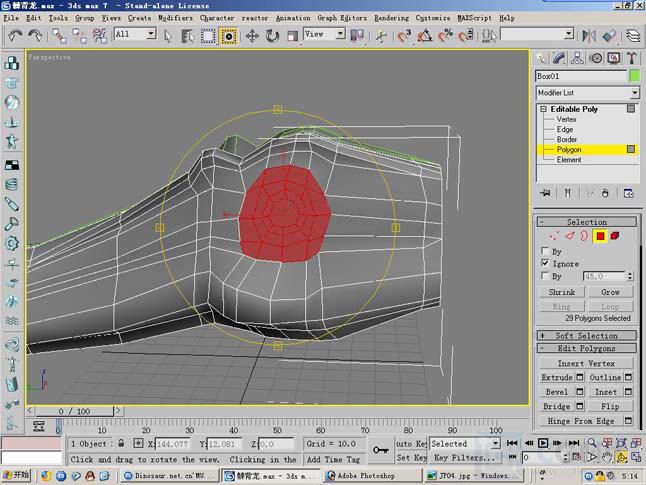The width and height of the screenshot is (646, 485).
Task: Activate the Select and Rotate tool
Action: pos(272,36)
